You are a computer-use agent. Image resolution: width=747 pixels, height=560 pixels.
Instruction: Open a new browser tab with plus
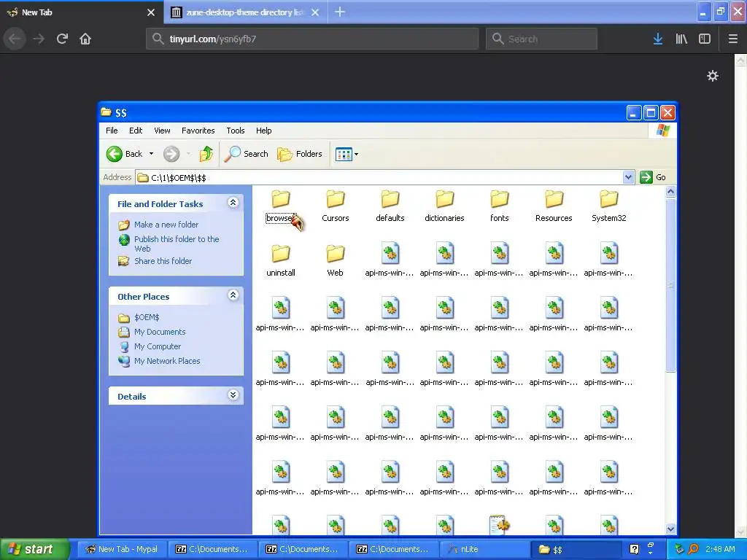coord(340,12)
